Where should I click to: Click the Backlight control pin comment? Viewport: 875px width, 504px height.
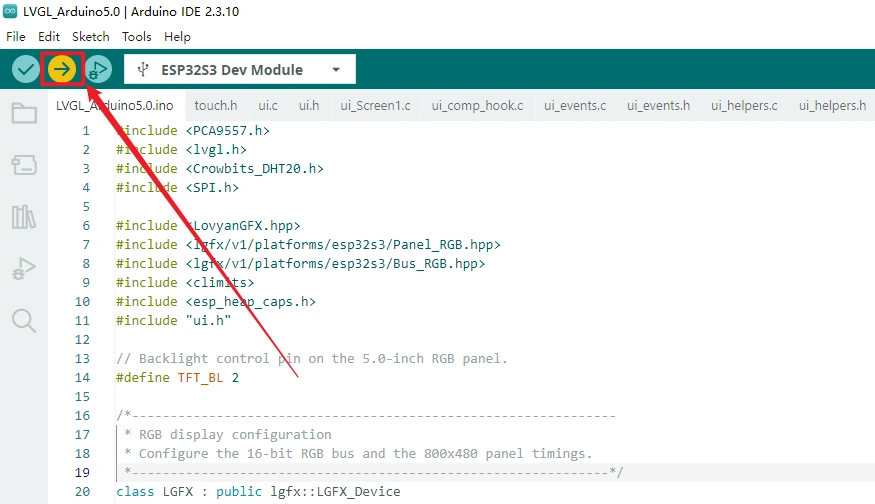[312, 359]
